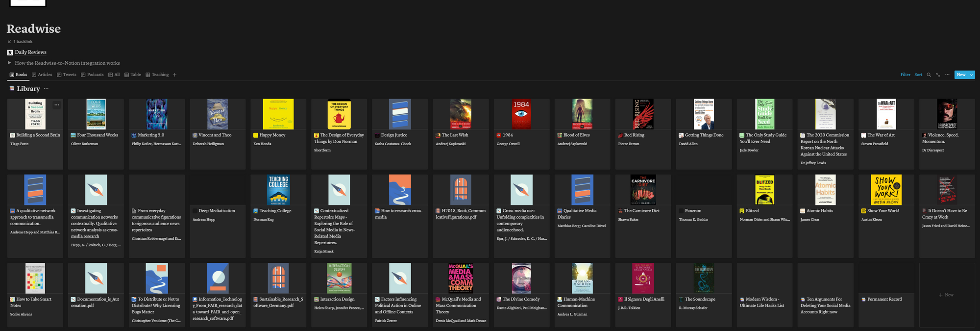Viewport: 980px width, 331px height.
Task: Open the Vincent and Theo cover thumbnail
Action: tap(218, 114)
